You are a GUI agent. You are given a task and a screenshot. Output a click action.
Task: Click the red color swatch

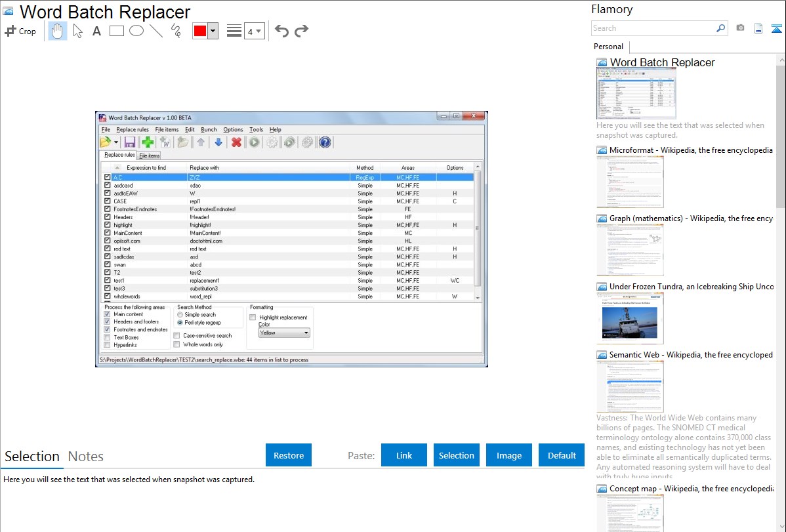pos(199,31)
